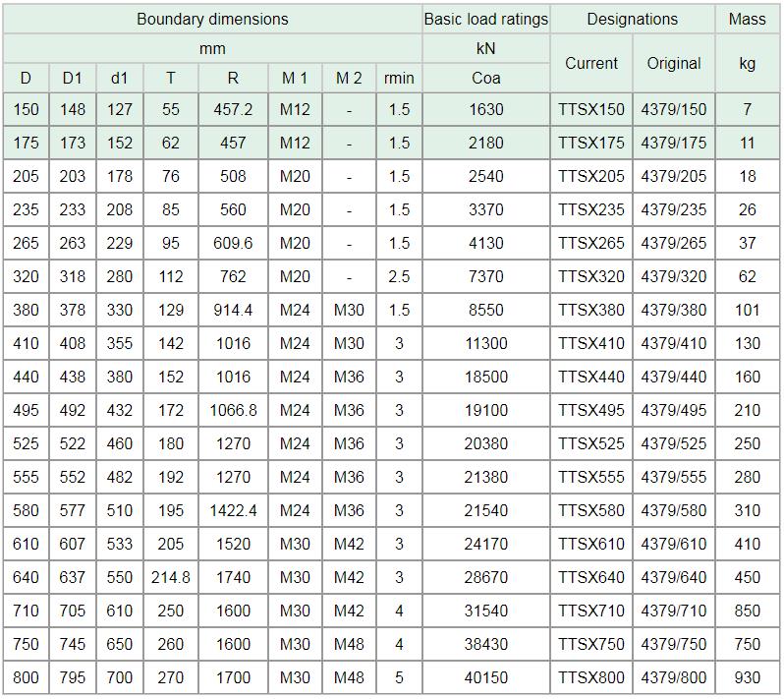This screenshot has height=699, width=784.
Task: Select the TTSX320 cell
Action: tap(591, 277)
